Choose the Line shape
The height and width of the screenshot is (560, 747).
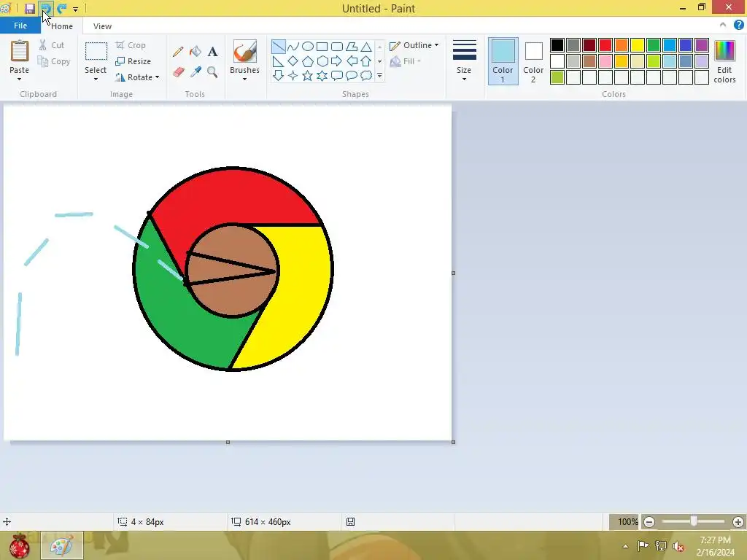coord(278,46)
